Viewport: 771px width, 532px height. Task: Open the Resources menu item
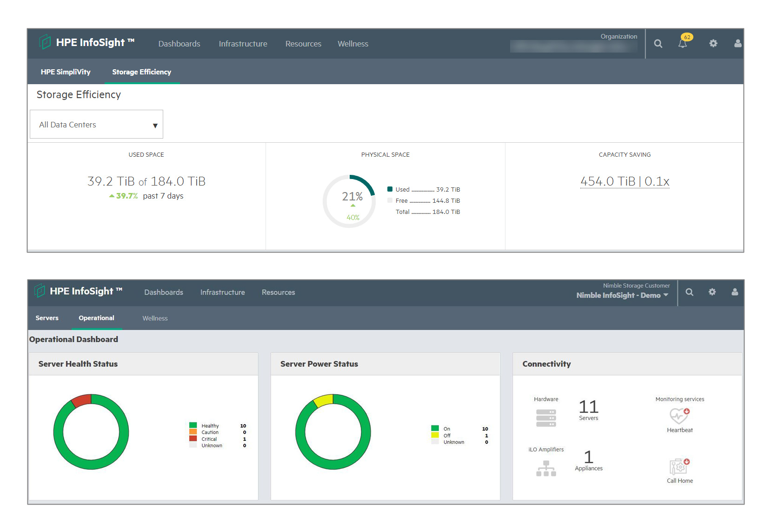pos(303,43)
